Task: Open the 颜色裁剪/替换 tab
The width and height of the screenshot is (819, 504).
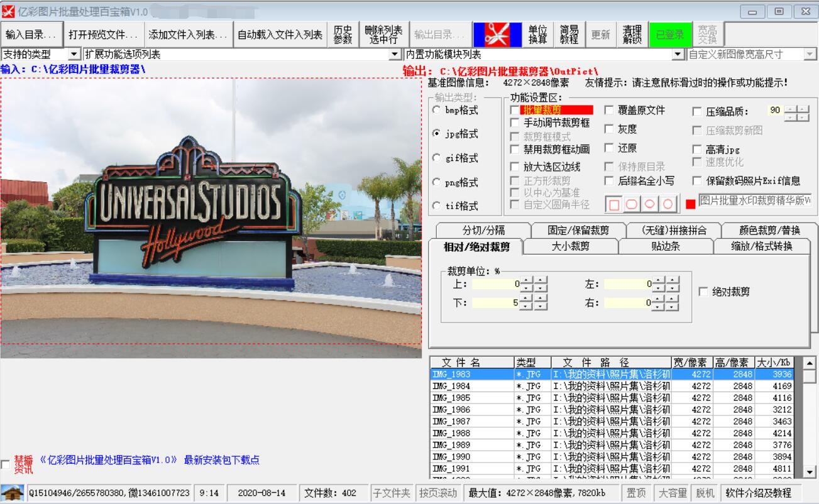Action: 769,230
